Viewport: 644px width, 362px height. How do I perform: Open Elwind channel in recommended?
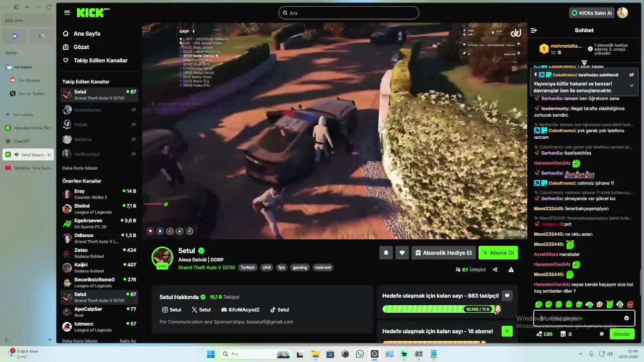pyautogui.click(x=100, y=209)
